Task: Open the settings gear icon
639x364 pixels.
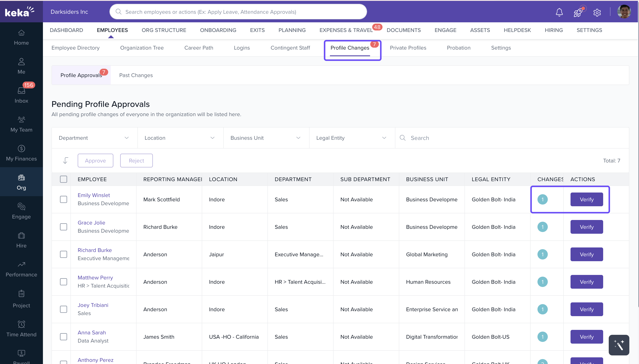Action: pyautogui.click(x=597, y=12)
